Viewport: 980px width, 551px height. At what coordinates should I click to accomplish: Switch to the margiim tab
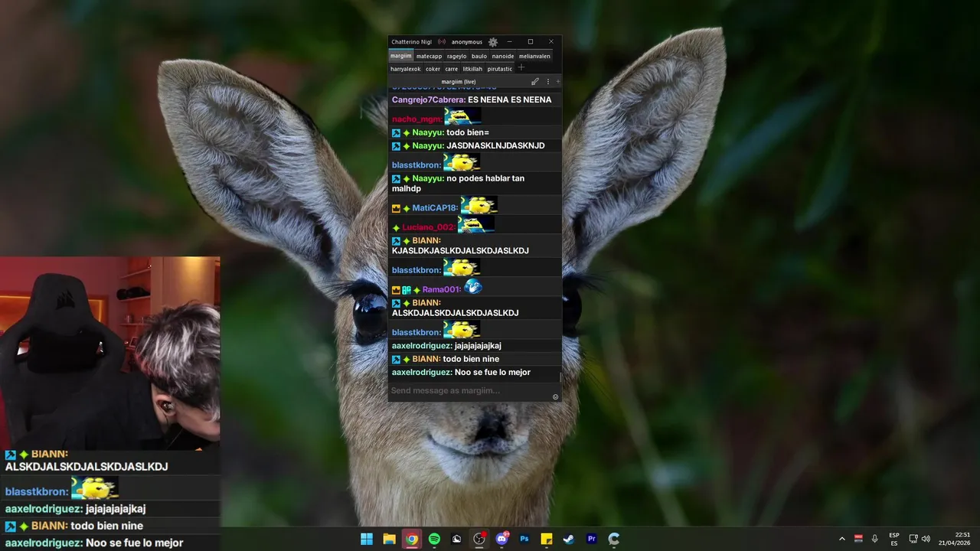click(x=400, y=56)
